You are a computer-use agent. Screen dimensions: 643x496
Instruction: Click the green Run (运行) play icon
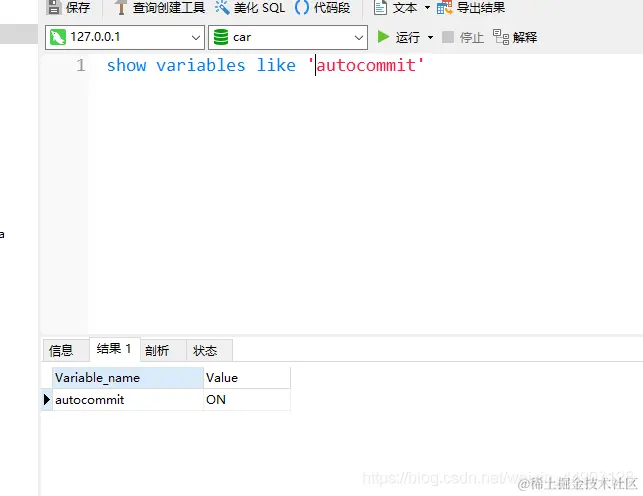click(x=383, y=37)
